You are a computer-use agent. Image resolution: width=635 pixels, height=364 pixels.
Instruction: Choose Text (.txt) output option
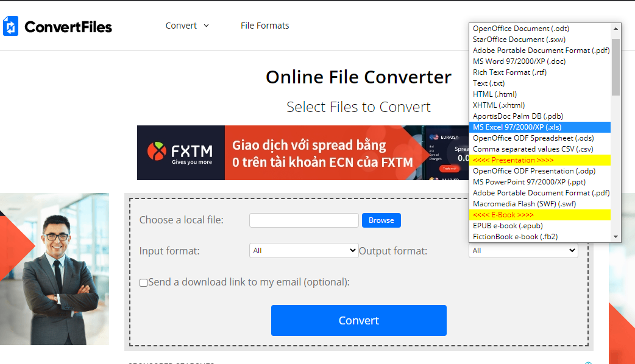point(540,83)
